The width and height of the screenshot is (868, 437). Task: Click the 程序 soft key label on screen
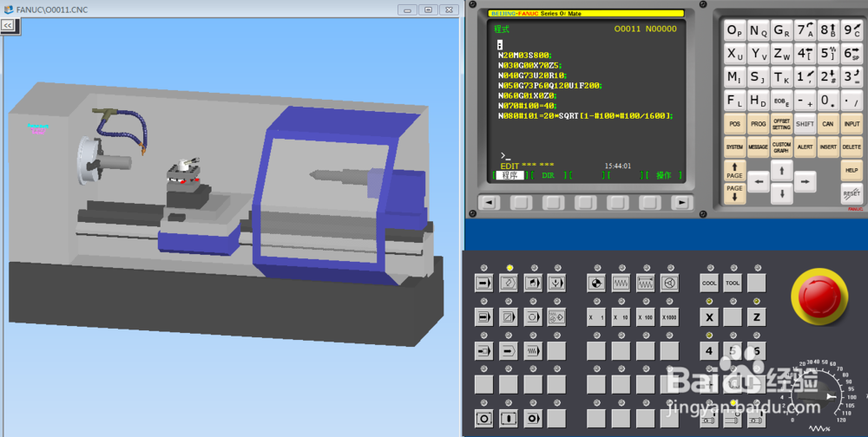(x=510, y=175)
